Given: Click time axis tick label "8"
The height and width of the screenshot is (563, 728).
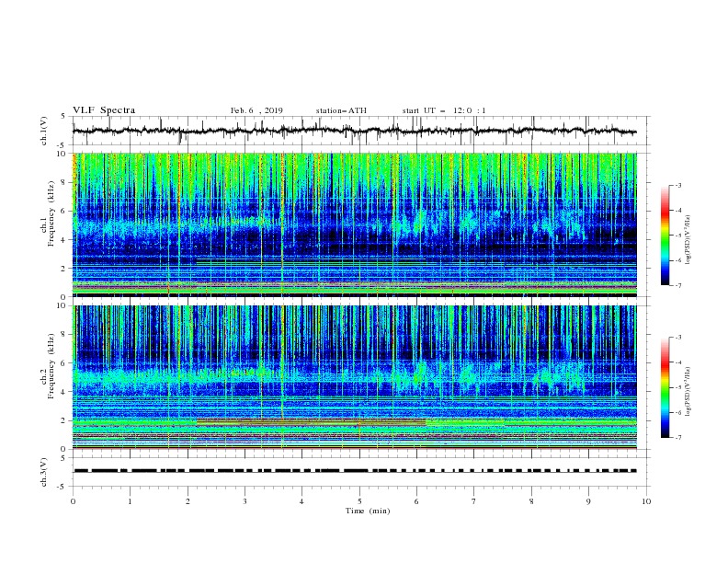Looking at the screenshot, I should (x=531, y=501).
